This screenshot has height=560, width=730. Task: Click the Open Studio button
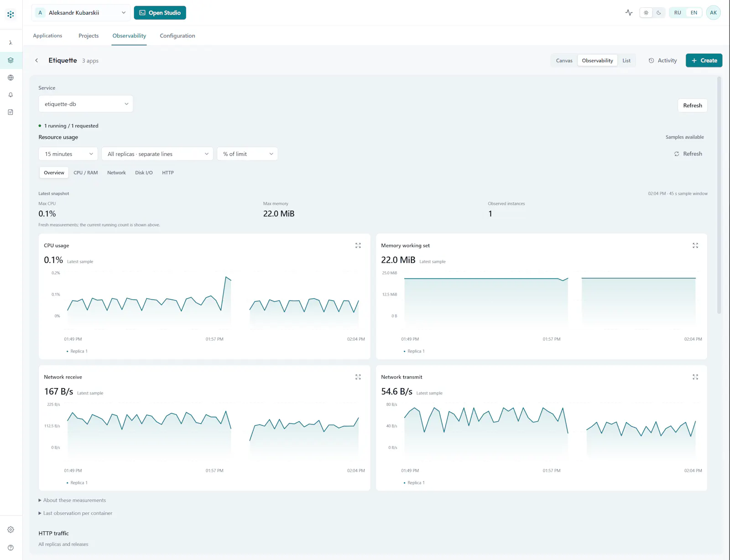(x=160, y=13)
